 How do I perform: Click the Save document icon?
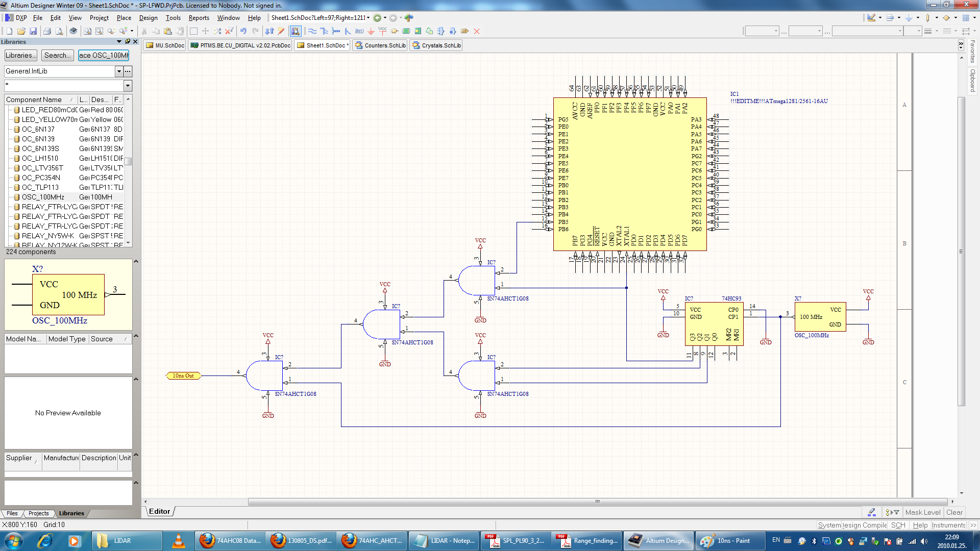pos(33,31)
